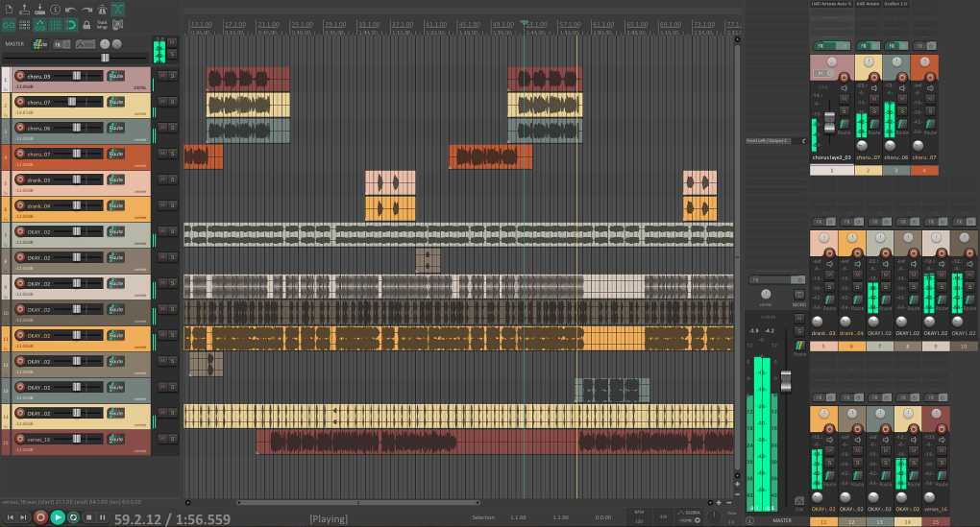Adjust the volume fader on mixer strip 1

(x=829, y=122)
